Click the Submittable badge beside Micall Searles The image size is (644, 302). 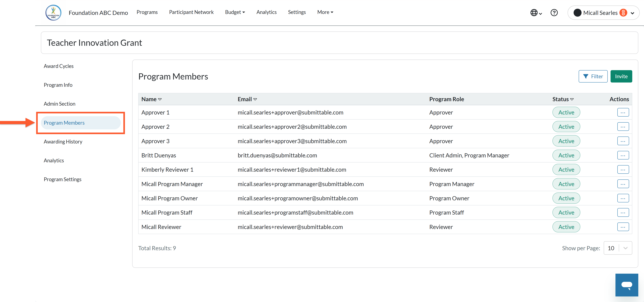[x=624, y=13]
